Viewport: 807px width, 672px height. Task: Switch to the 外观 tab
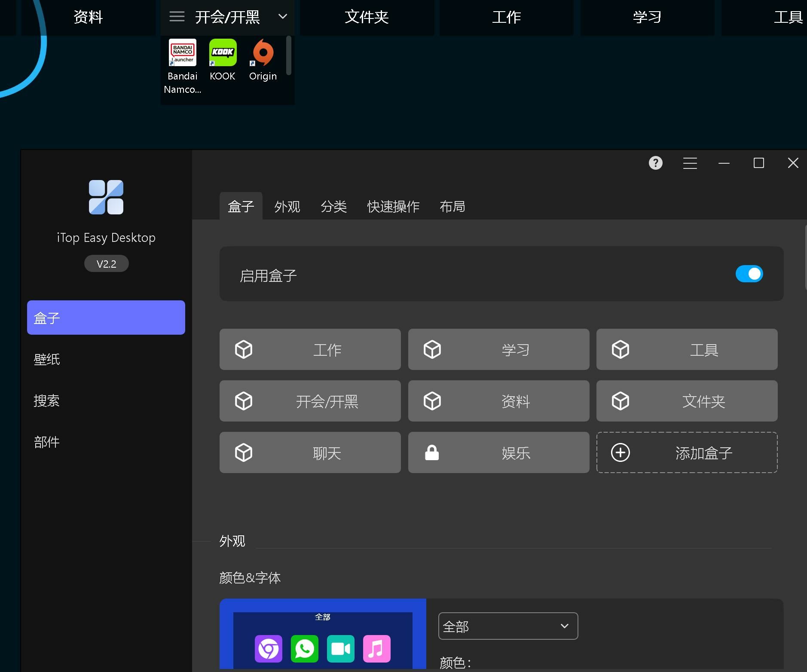click(287, 207)
